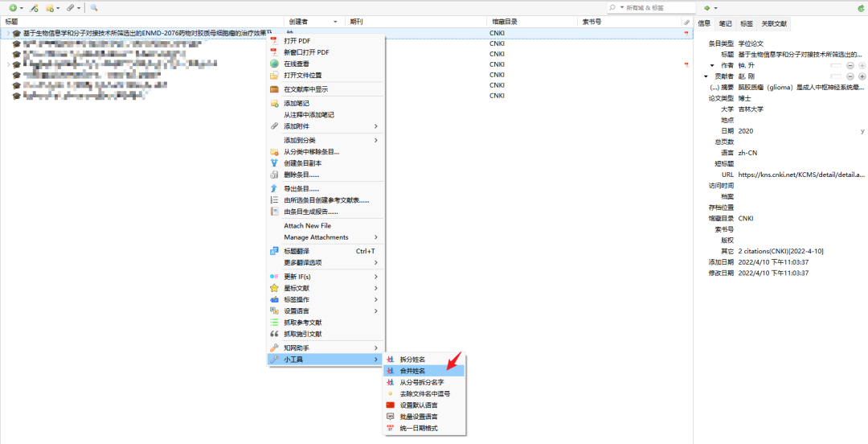The height and width of the screenshot is (444, 868).
Task: Choose 由条目生成报告 menu entry
Action: (x=326, y=212)
